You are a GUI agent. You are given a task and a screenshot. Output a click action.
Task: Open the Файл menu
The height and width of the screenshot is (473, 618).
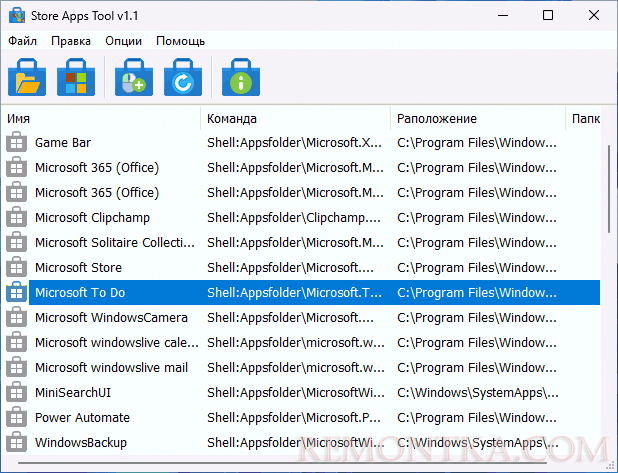[22, 41]
